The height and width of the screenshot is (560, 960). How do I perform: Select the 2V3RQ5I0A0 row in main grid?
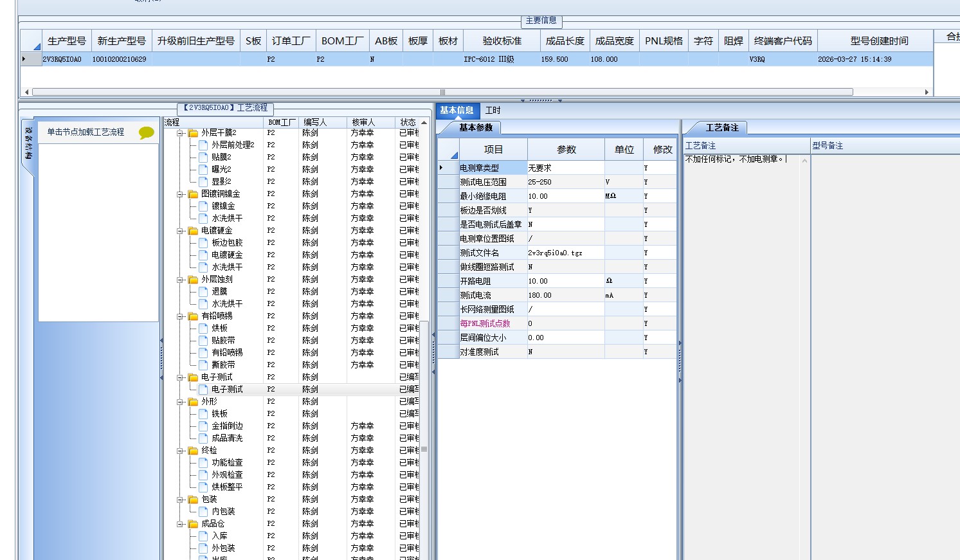pos(476,59)
